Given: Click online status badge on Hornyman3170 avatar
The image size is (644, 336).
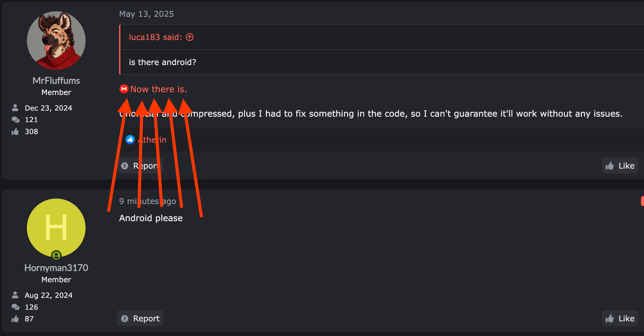Looking at the screenshot, I should click(56, 255).
